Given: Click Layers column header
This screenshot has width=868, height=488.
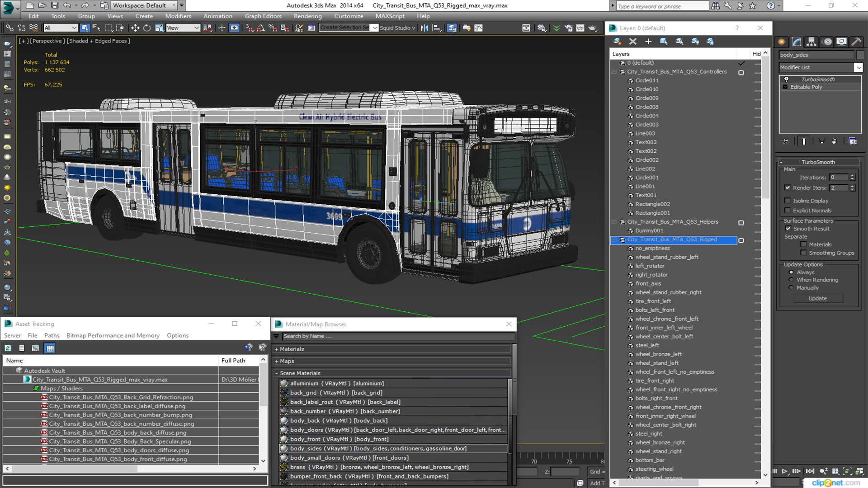Looking at the screenshot, I should 674,54.
